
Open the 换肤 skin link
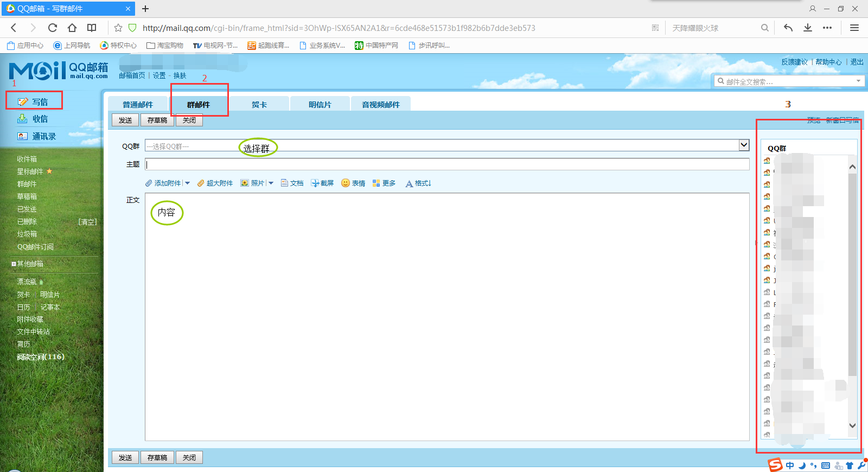180,75
